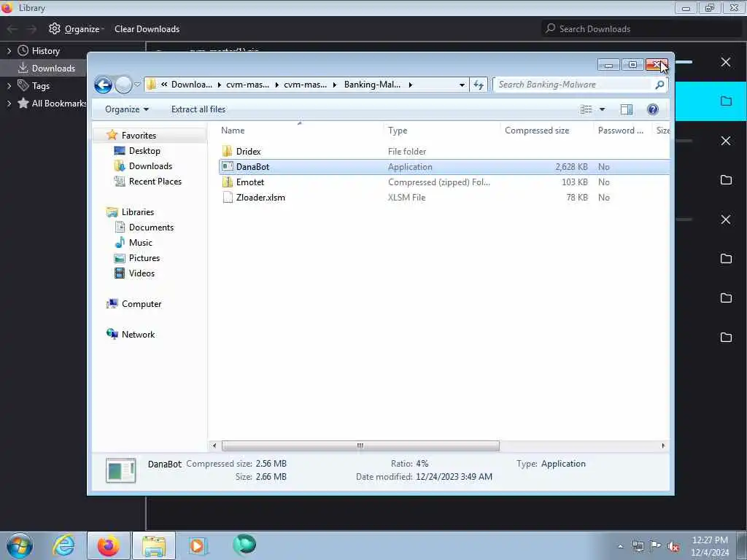This screenshot has width=747, height=560.
Task: Select Computer in navigation pane
Action: pos(141,304)
